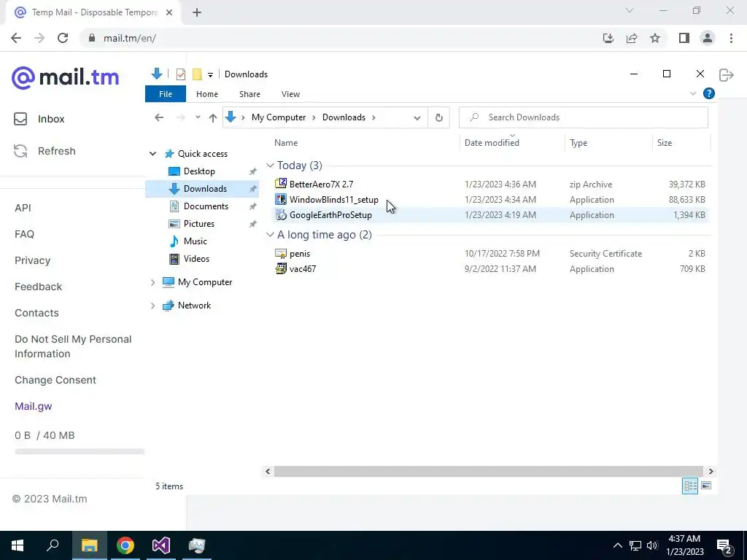Click Do Not Sell My Personal Information

pyautogui.click(x=73, y=346)
